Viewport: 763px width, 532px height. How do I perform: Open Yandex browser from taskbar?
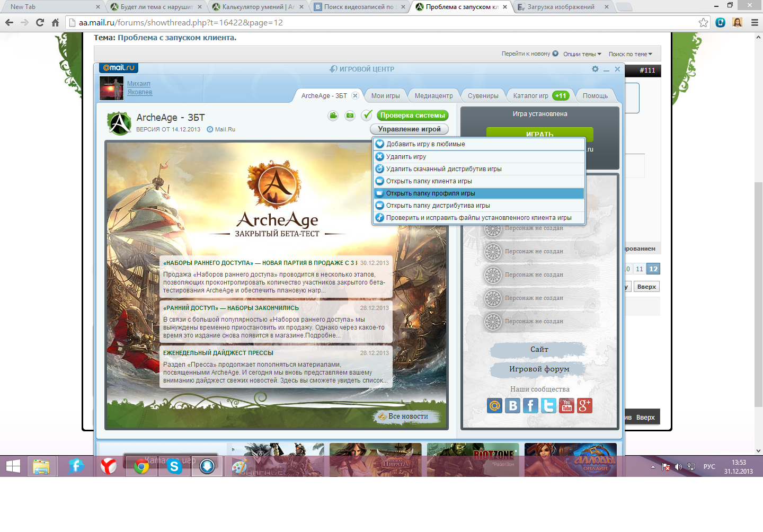coord(109,466)
